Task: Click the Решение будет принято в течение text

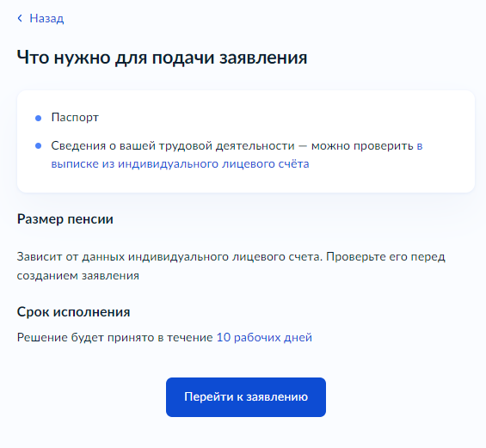Action: coord(115,337)
